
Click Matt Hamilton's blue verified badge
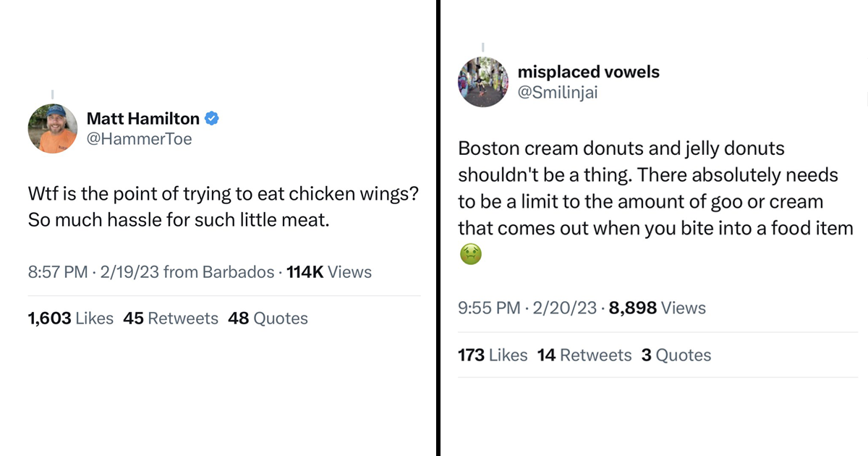tap(212, 119)
